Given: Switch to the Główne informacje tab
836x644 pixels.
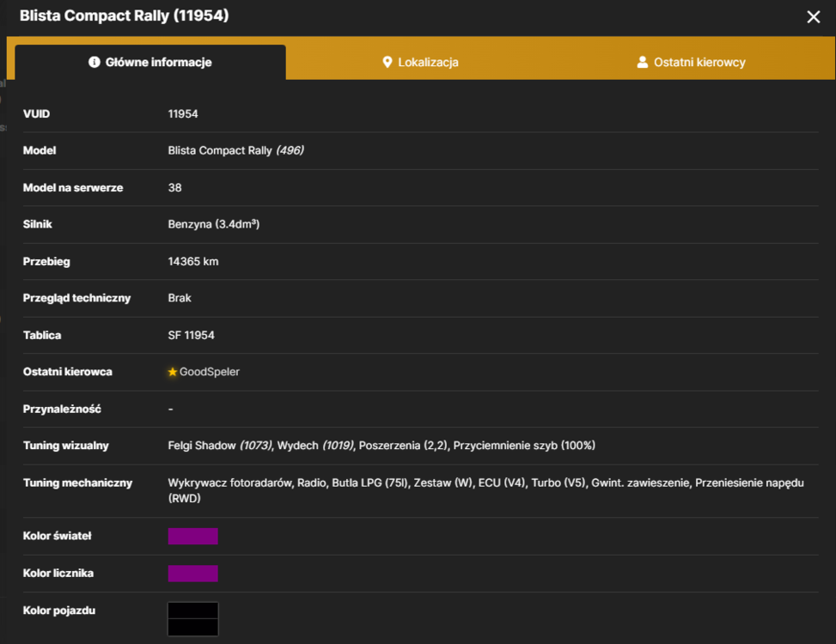Looking at the screenshot, I should coord(150,63).
